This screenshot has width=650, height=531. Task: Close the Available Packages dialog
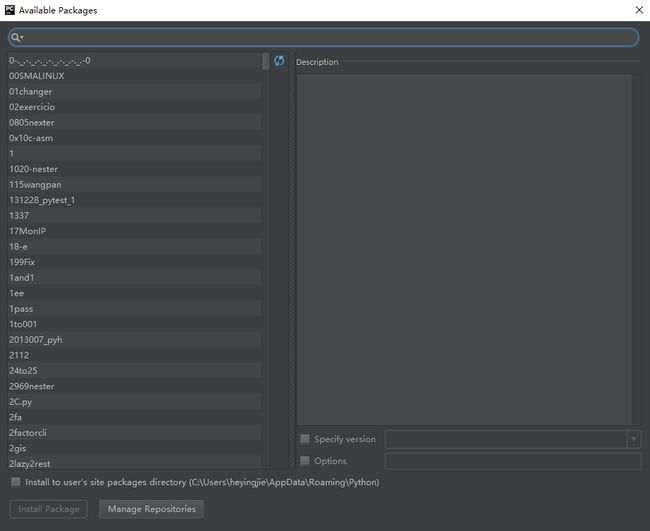[639, 10]
